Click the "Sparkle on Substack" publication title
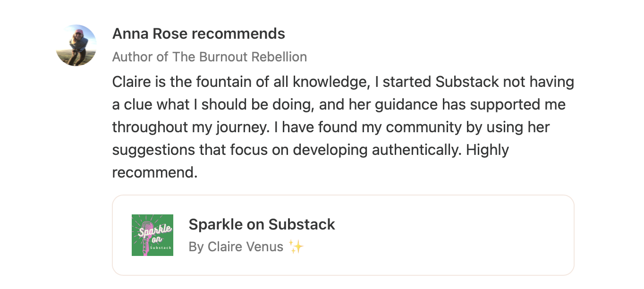The width and height of the screenshot is (644, 289). 262,224
